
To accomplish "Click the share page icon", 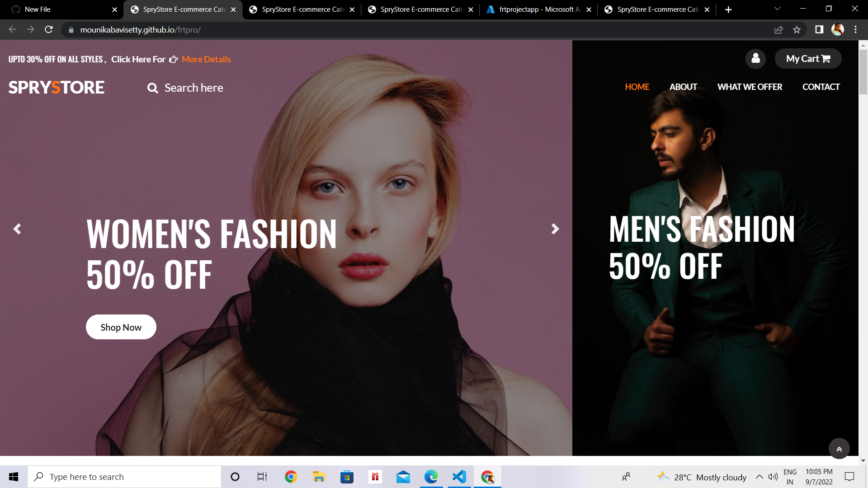I will click(778, 30).
